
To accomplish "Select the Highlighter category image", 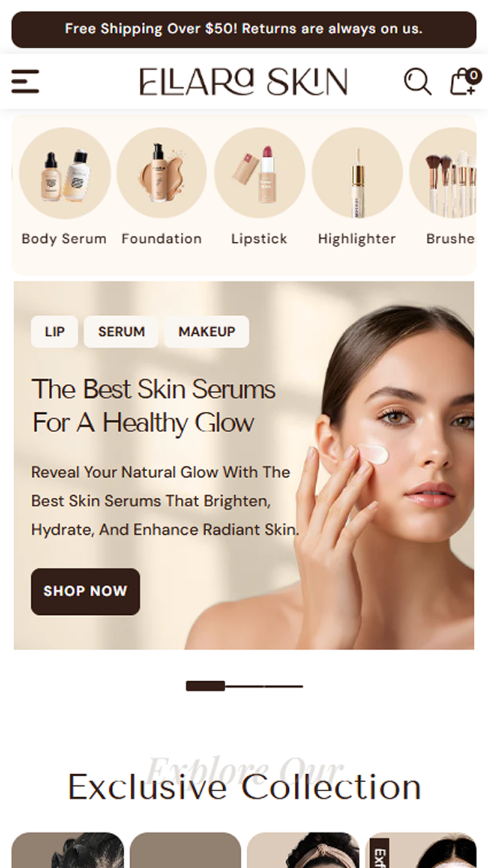I will coord(357,173).
